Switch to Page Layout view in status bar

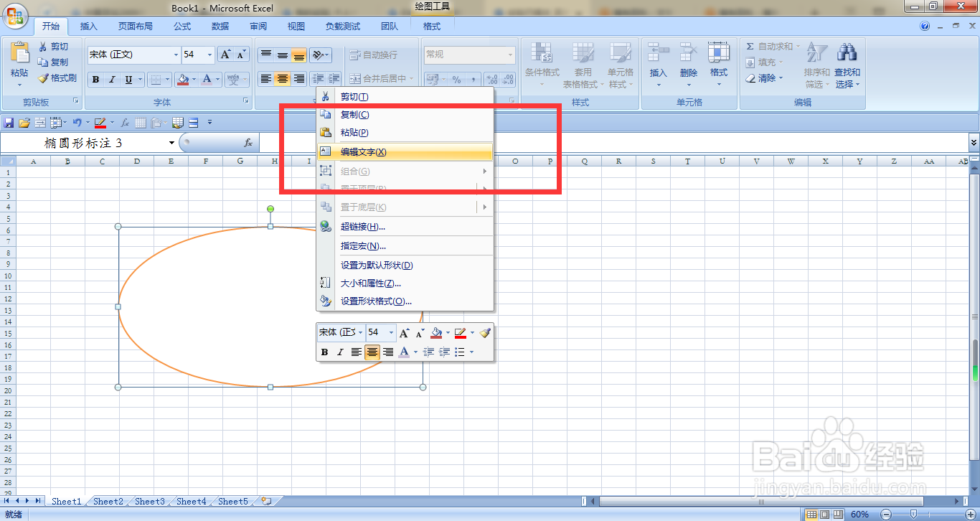826,515
